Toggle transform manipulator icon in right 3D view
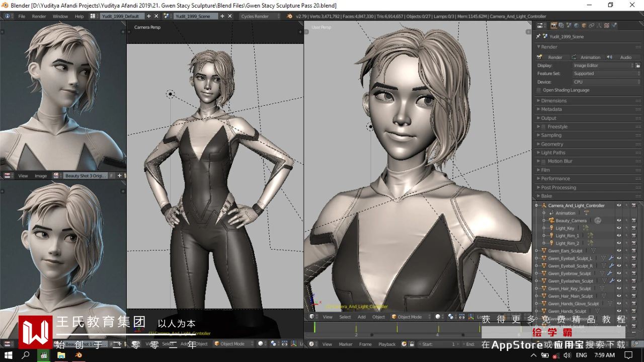This screenshot has width=644, height=362. [x=471, y=317]
